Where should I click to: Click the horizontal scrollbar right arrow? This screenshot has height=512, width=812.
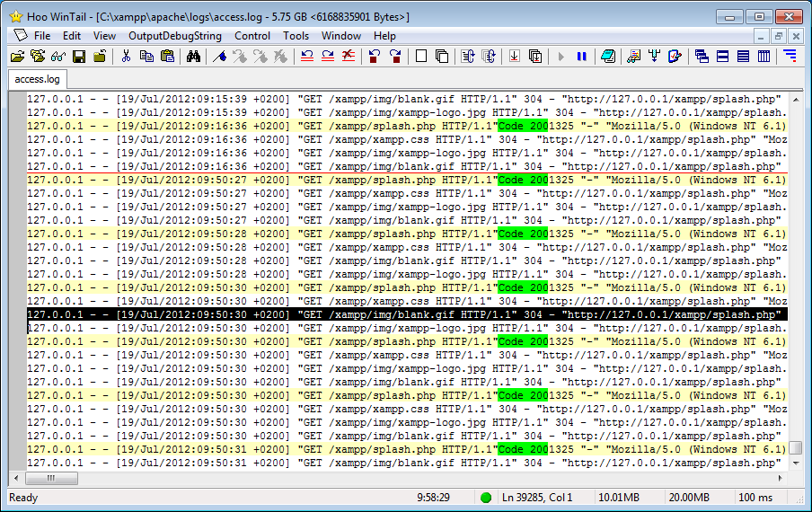[781, 478]
